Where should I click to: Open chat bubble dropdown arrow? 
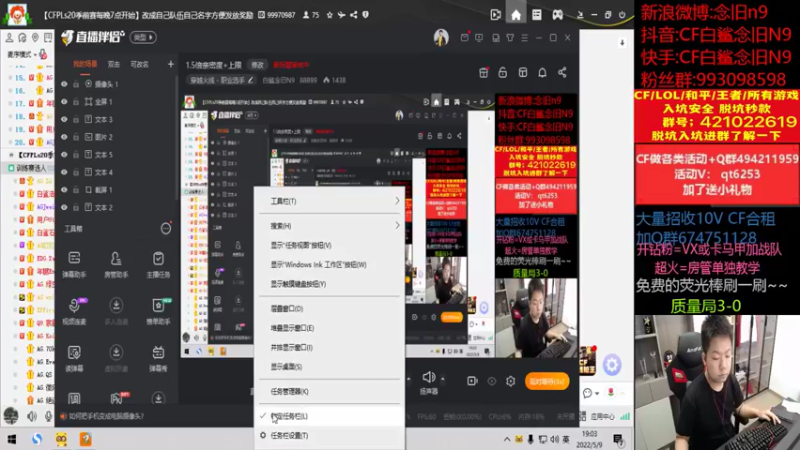596,393
